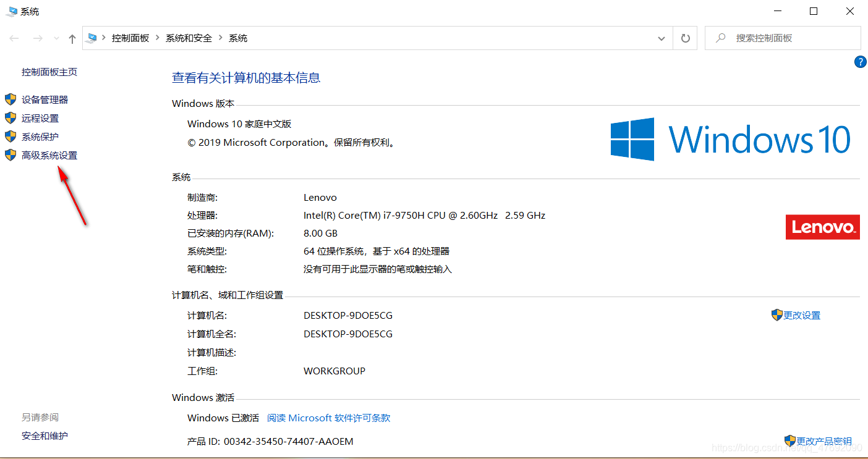Click product ID 00342-35450-74407-AAOEM
The width and height of the screenshot is (868, 459).
click(289, 441)
